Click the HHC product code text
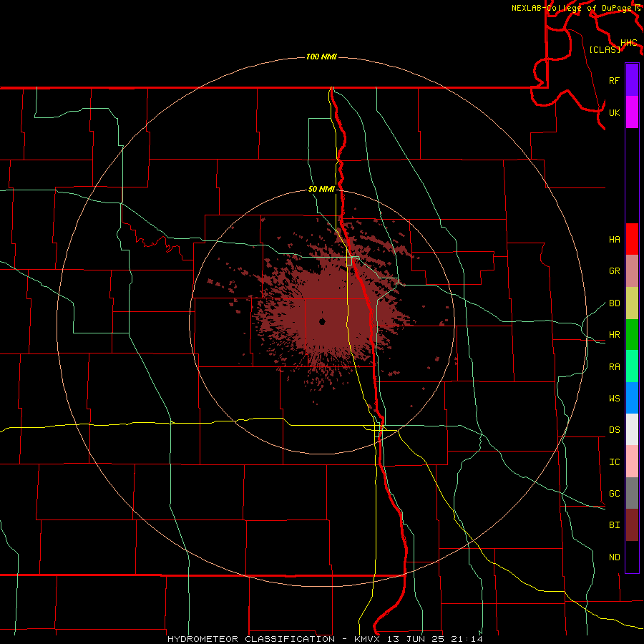 pos(629,42)
